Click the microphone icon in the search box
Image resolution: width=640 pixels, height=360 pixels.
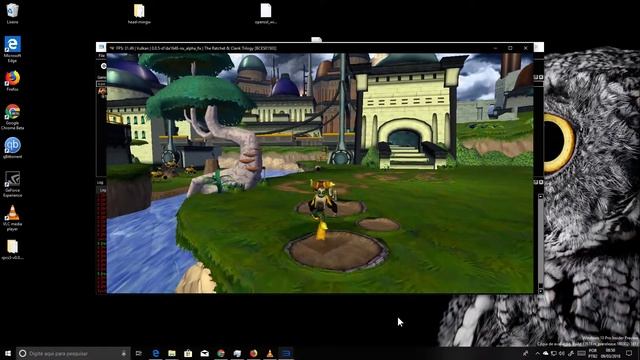[124, 353]
